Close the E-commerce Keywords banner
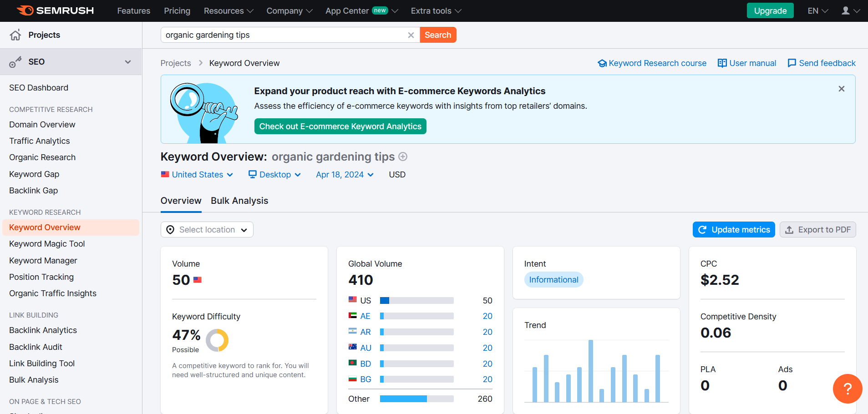Image resolution: width=868 pixels, height=414 pixels. tap(842, 89)
